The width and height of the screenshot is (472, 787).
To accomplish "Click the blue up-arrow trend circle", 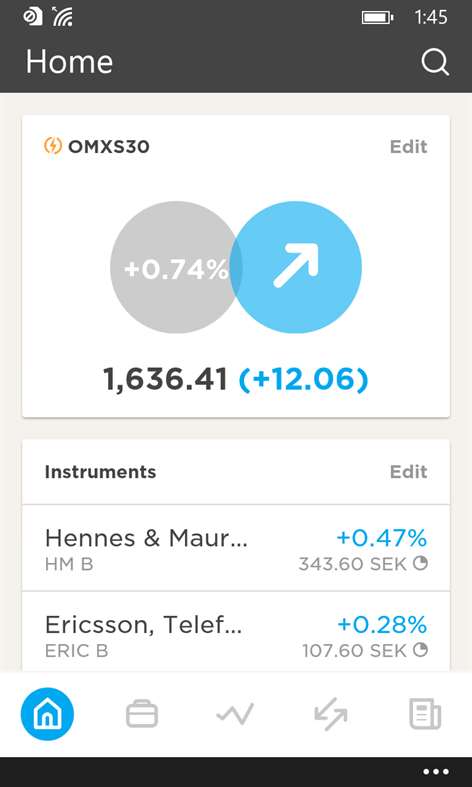I will (x=296, y=267).
